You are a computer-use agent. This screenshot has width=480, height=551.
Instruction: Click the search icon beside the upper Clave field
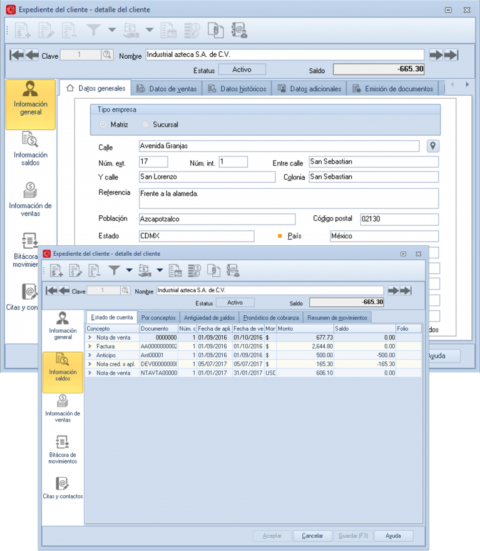click(x=107, y=55)
